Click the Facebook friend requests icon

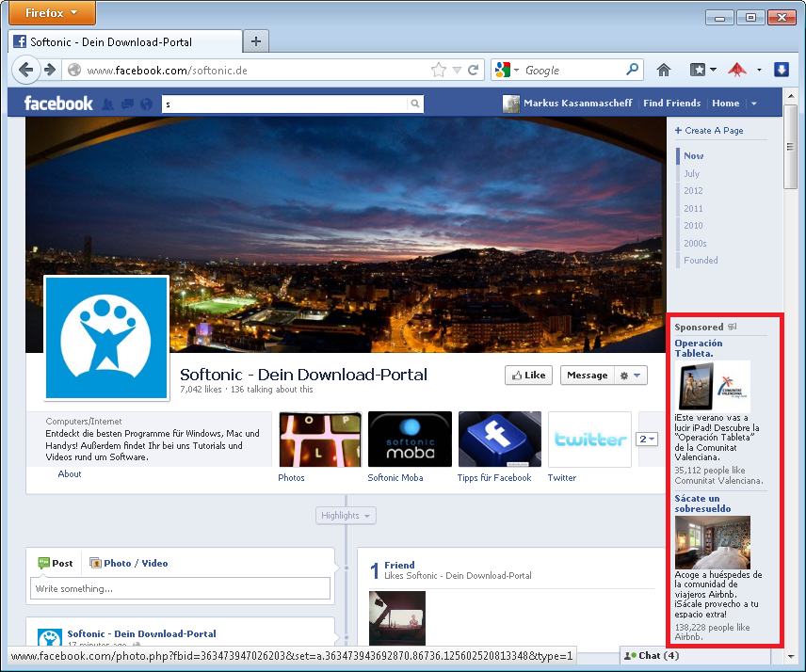108,104
